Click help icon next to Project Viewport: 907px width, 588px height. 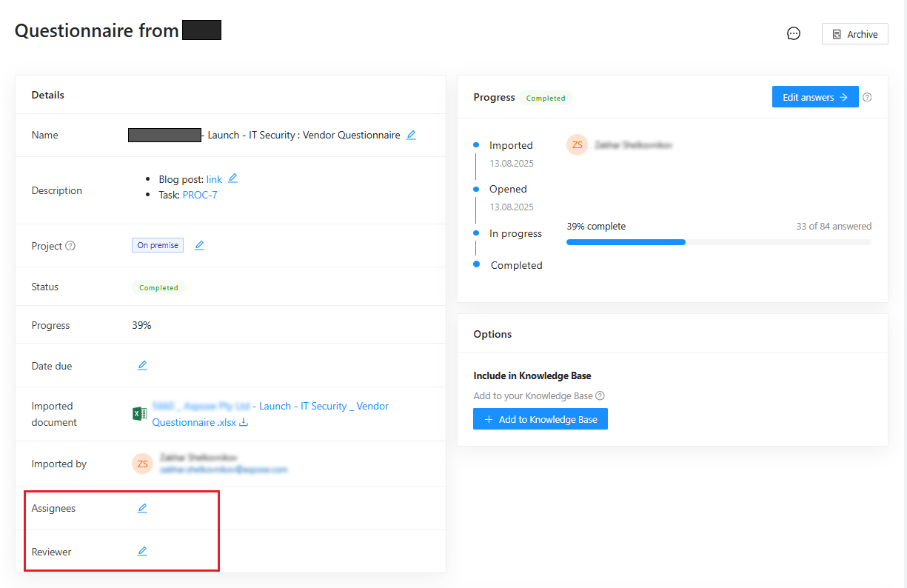click(70, 246)
